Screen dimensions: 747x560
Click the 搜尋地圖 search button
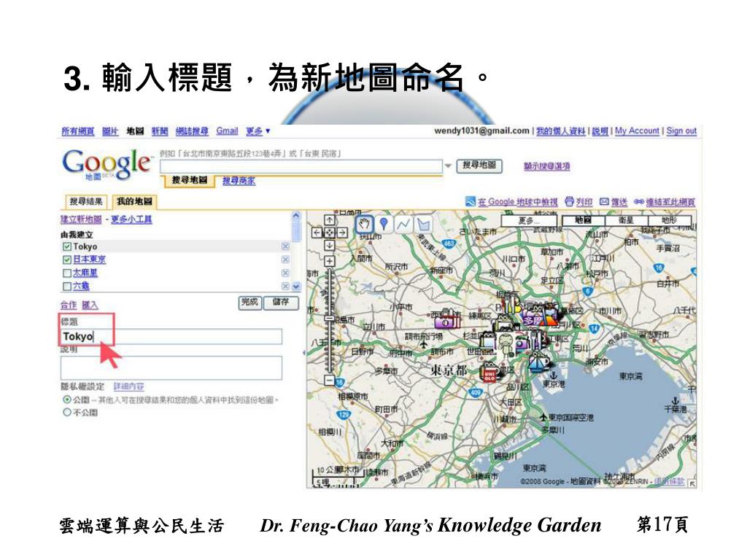pyautogui.click(x=479, y=166)
